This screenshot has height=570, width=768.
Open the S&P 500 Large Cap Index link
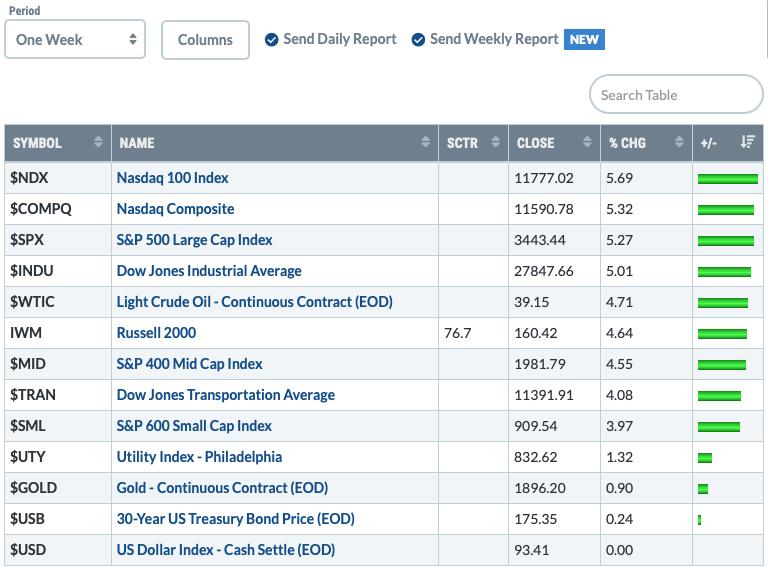pos(194,240)
